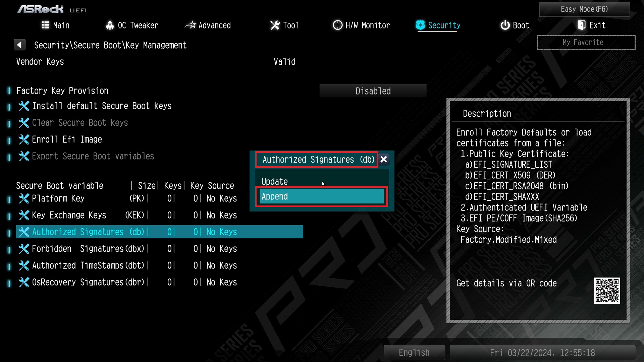Click the OsRecovery Signatures (dbr) icon
The height and width of the screenshot is (362, 644).
[23, 283]
